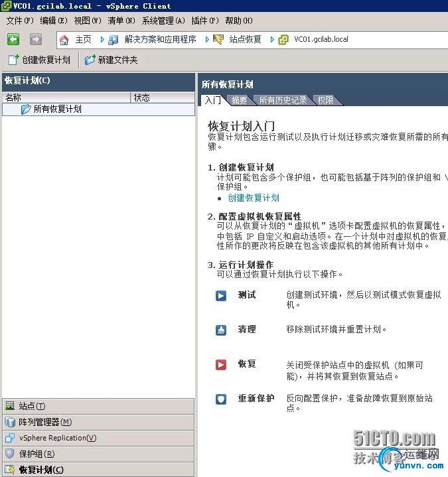
Task: Select the 所有恢复计划 tree item
Action: pos(98,109)
